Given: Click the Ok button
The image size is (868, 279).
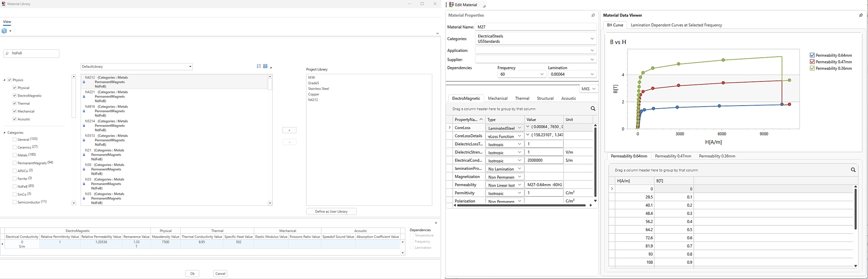Looking at the screenshot, I should pyautogui.click(x=192, y=274).
